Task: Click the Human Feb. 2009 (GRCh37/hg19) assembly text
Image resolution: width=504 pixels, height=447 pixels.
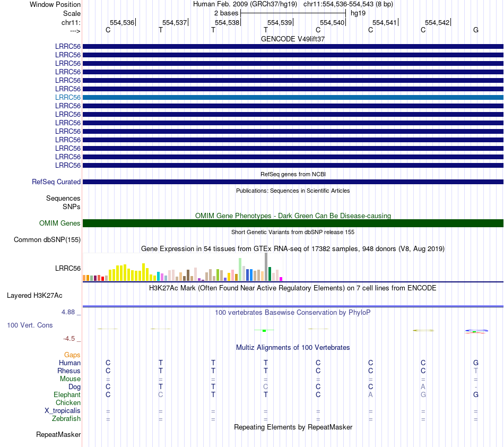Action: click(245, 4)
